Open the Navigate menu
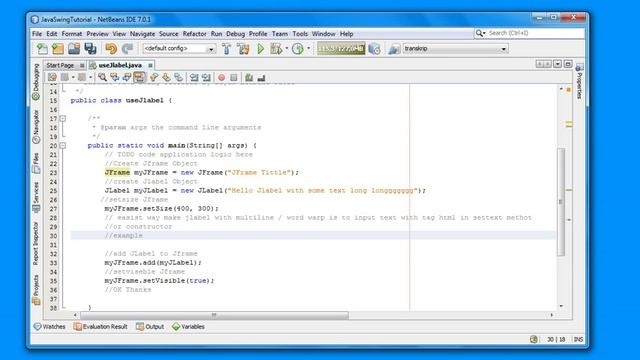640x360 pixels. point(142,34)
